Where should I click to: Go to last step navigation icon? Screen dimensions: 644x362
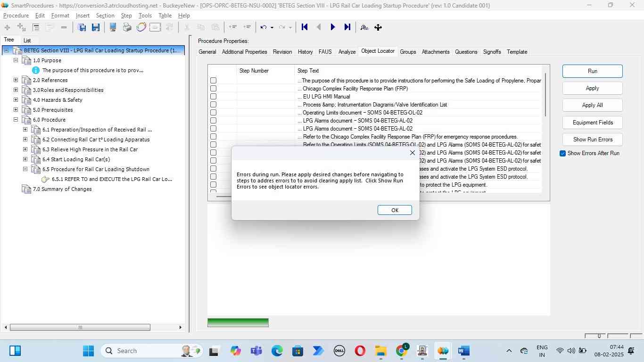click(347, 27)
